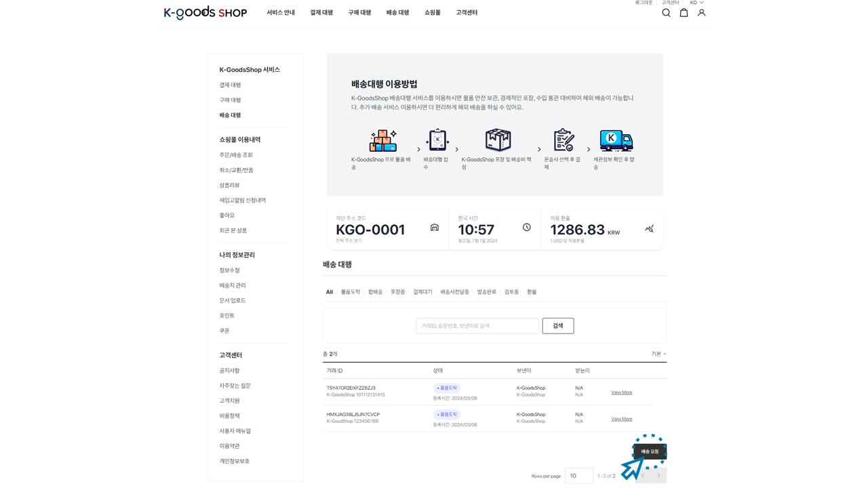Open the user account profile icon
Viewport: 868px width, 488px height.
coord(701,13)
